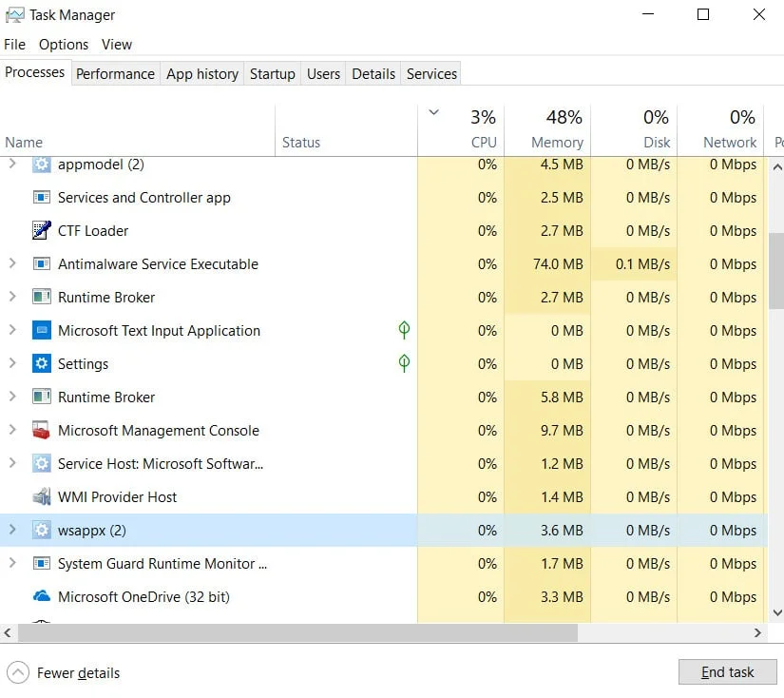Screen dimensions: 784x698
Task: Click Fewer details to collapse view
Action: 64,673
